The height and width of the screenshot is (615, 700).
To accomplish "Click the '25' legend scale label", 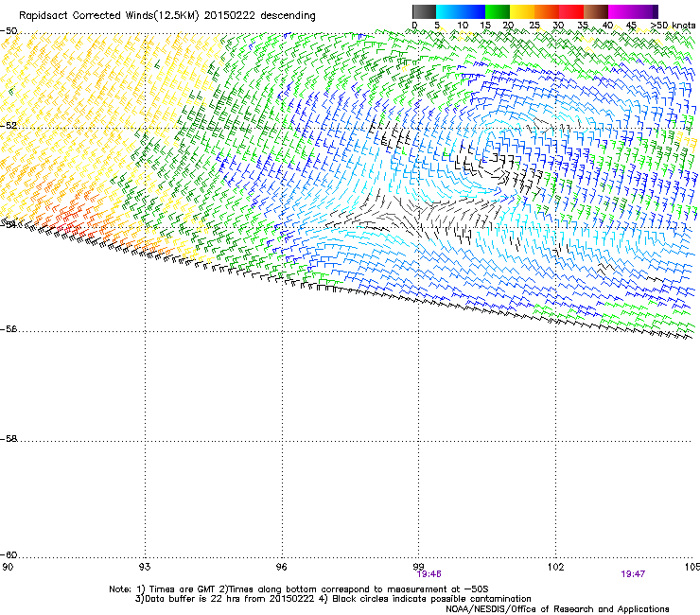I will click(534, 26).
